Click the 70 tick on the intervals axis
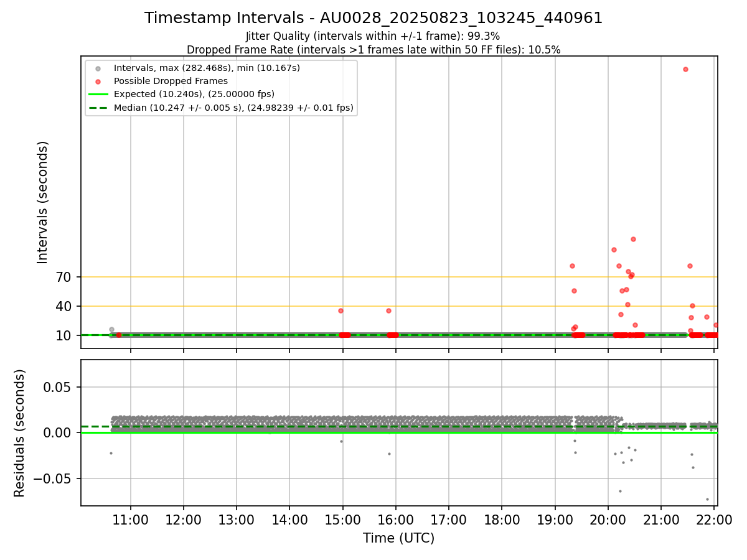This screenshot has width=747, height=560. 64,277
